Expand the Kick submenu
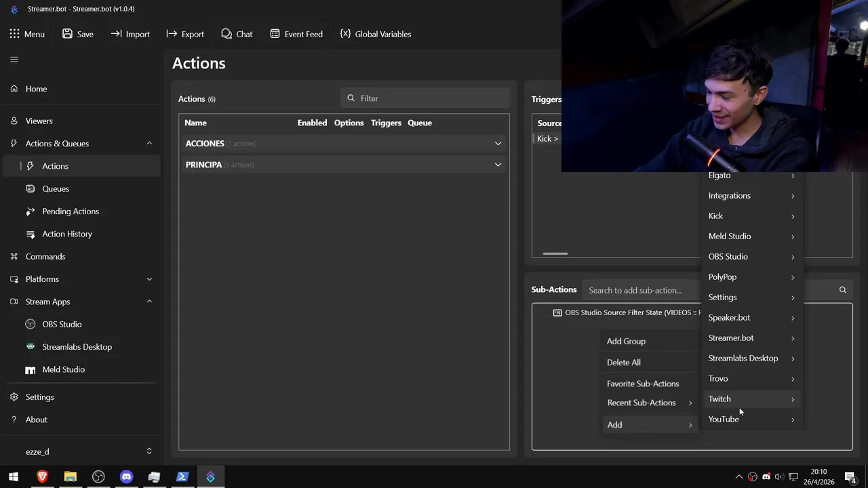This screenshot has width=868, height=488. pyautogui.click(x=751, y=216)
